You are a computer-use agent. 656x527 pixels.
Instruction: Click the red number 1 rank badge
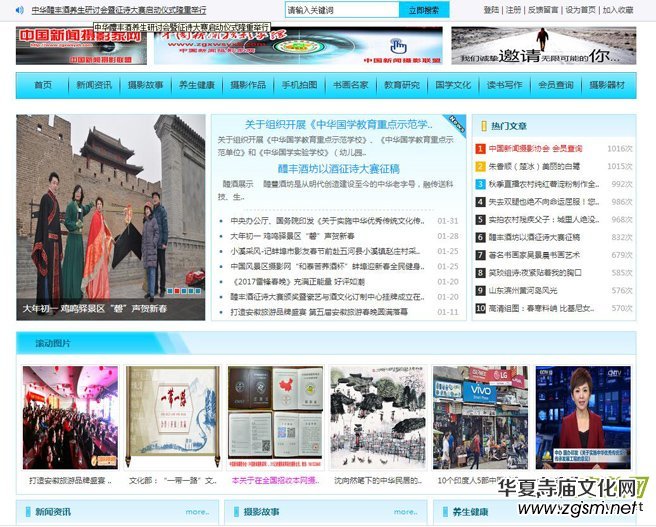click(480, 149)
